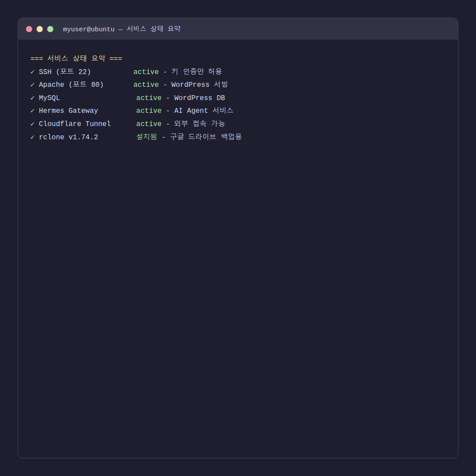
Task: Click the check mark beside rclone
Action: pyautogui.click(x=33, y=137)
